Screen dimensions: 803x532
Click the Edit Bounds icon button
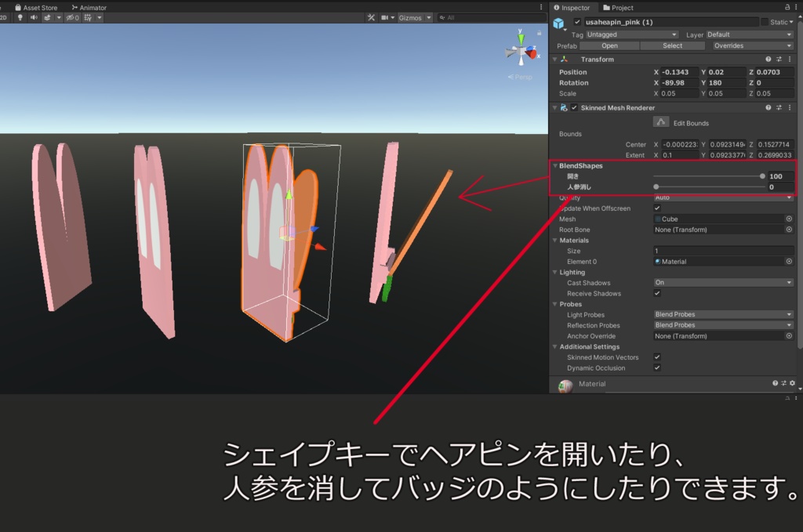click(661, 122)
